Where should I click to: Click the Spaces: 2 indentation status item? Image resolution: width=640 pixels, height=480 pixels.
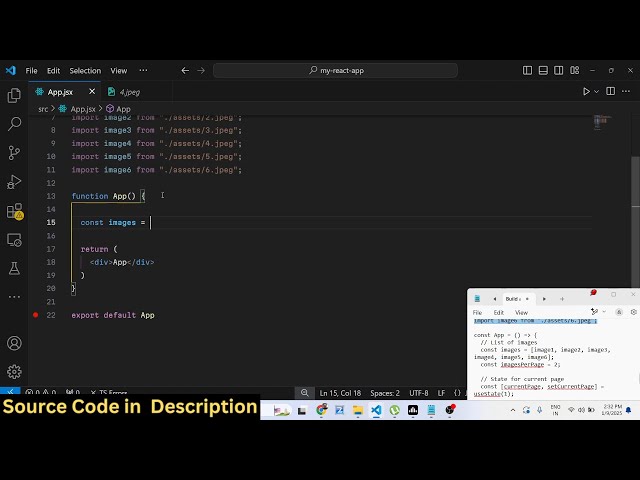click(384, 393)
